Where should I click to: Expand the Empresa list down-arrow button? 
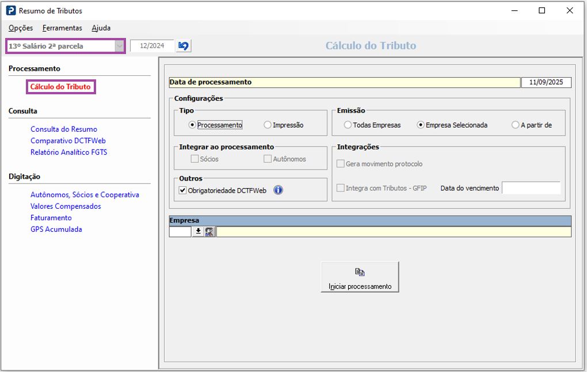(198, 232)
